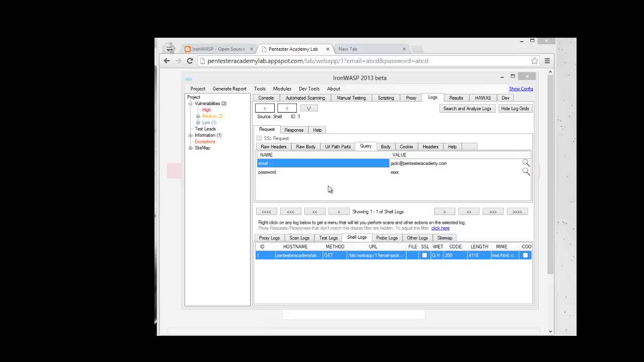Close the Pentester Academy Lab tab
The image size is (644, 362).
coord(328,49)
